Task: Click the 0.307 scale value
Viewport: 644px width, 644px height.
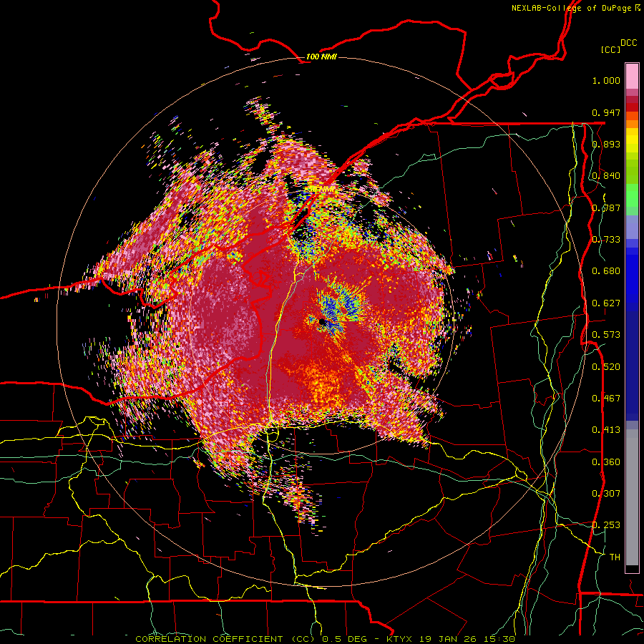Action: (606, 494)
